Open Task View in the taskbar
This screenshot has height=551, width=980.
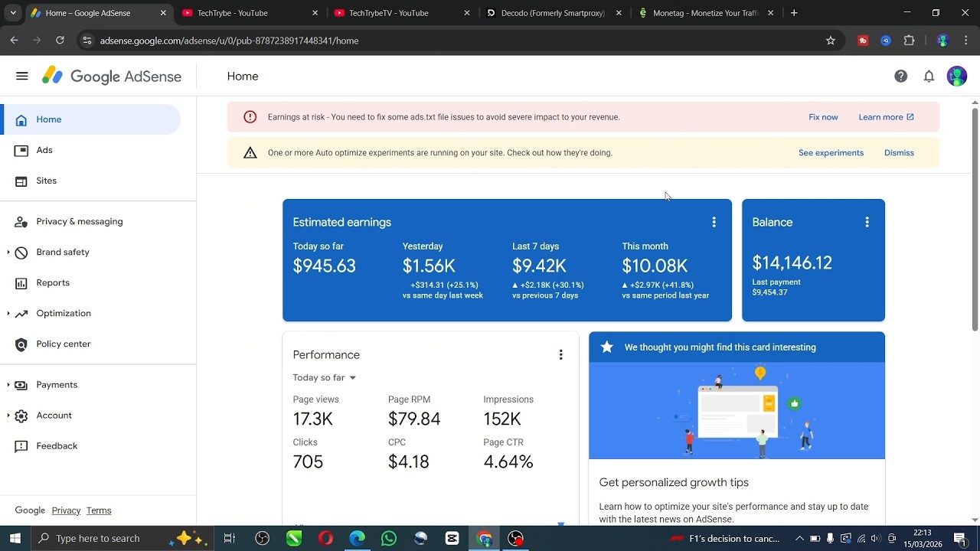229,539
